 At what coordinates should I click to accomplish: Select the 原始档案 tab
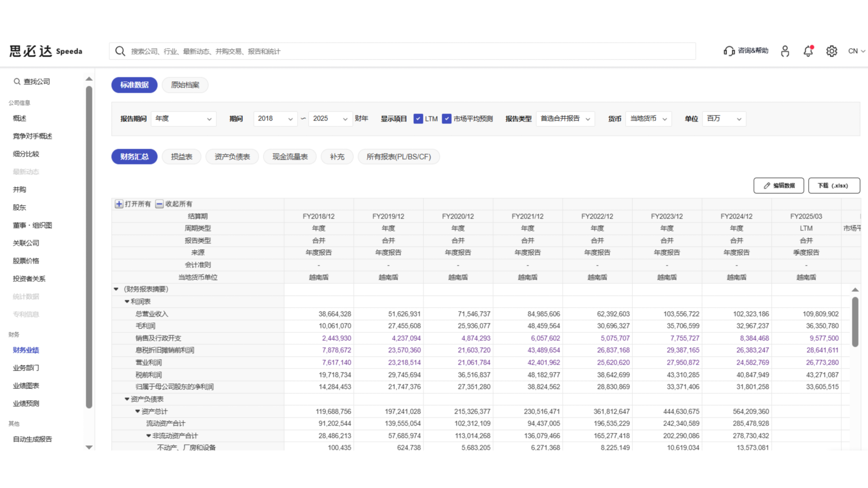coord(185,85)
